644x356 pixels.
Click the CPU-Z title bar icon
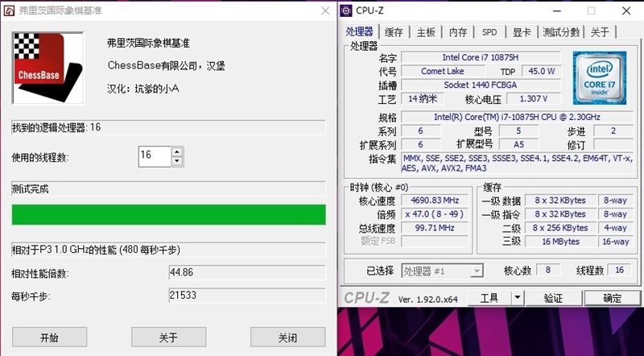point(346,10)
